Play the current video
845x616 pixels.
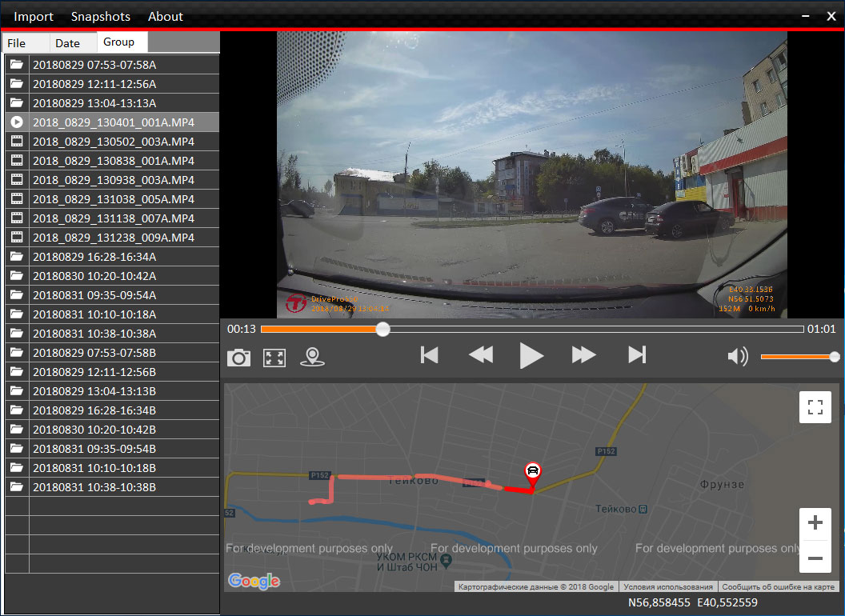(531, 356)
